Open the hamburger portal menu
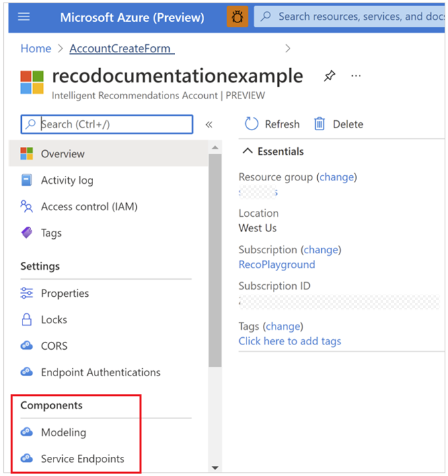The height and width of the screenshot is (476, 448). pyautogui.click(x=24, y=17)
